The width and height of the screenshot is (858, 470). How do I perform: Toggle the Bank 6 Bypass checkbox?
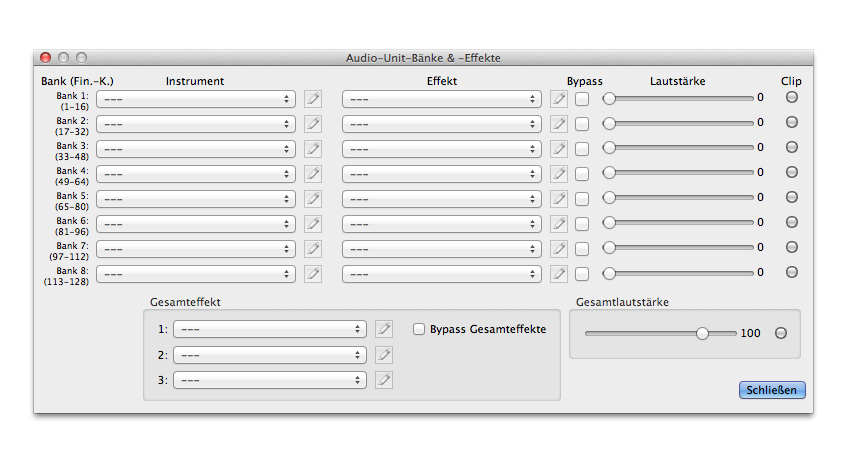[x=582, y=224]
